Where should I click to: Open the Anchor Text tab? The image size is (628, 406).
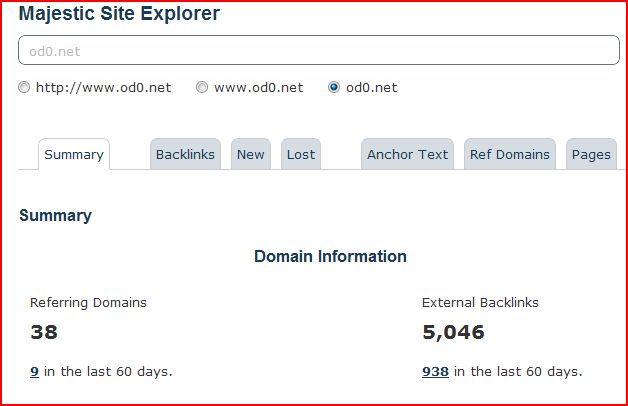click(x=407, y=154)
